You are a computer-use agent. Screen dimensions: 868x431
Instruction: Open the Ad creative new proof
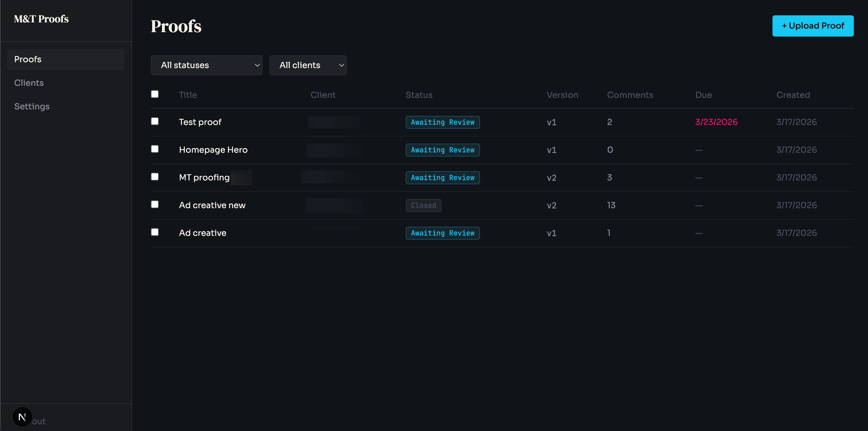[212, 205]
